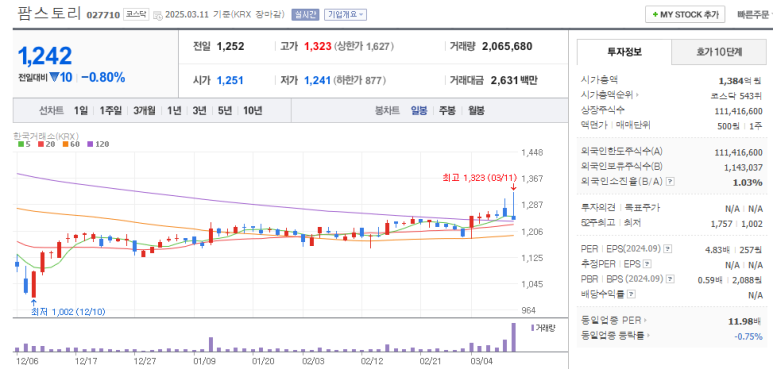Open the 기업개요 dropdown
The width and height of the screenshot is (773, 369).
pos(345,15)
